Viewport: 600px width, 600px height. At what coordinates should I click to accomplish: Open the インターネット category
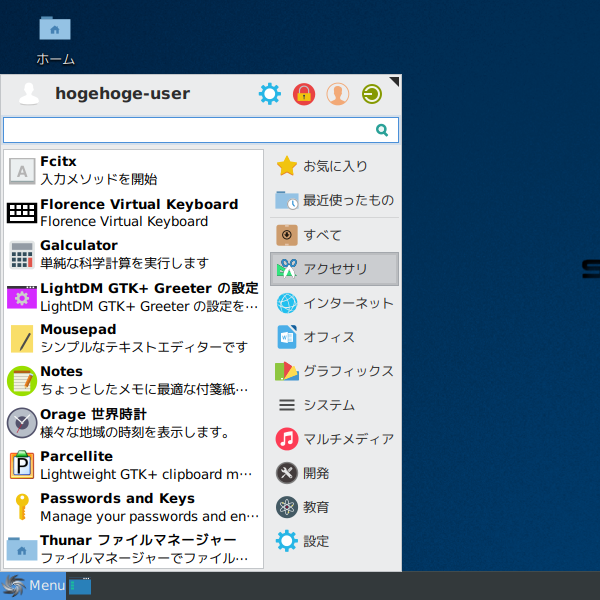[334, 303]
